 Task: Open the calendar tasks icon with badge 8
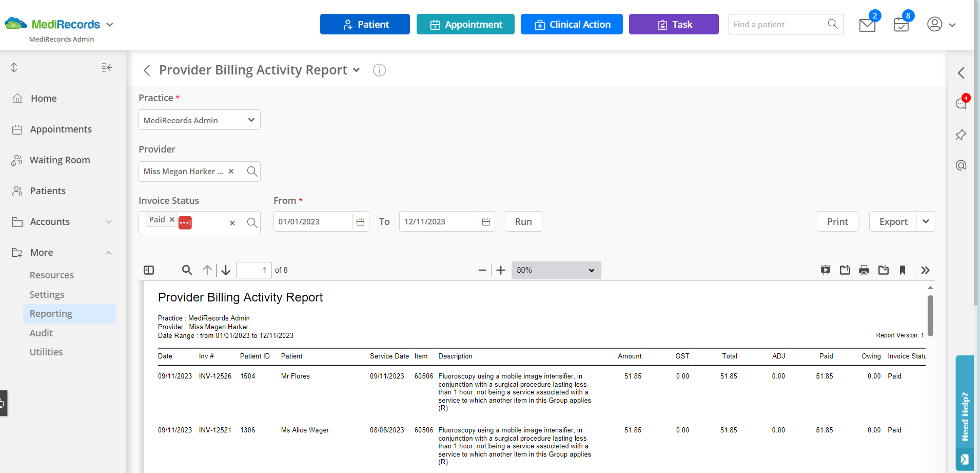click(901, 25)
